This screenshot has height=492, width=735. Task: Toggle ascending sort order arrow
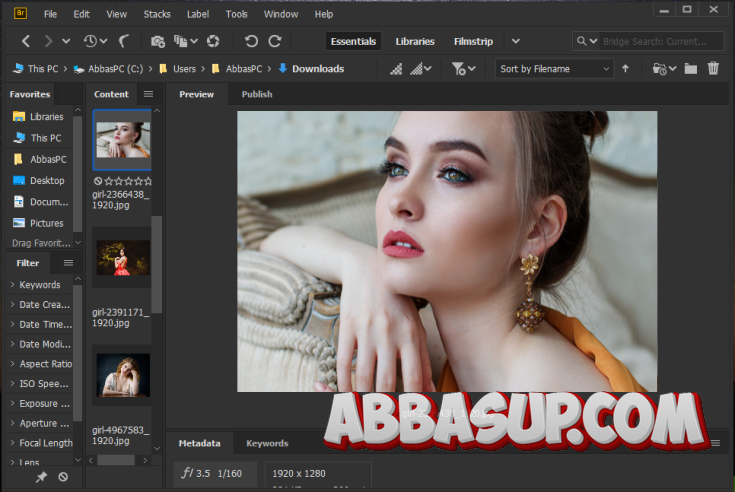coord(626,69)
